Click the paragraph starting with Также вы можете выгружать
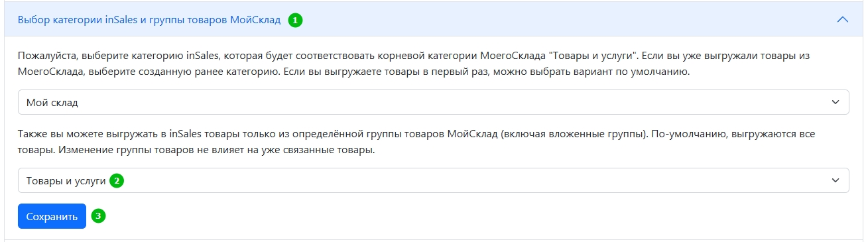Image resolution: width=868 pixels, height=242 pixels. pyautogui.click(x=416, y=141)
